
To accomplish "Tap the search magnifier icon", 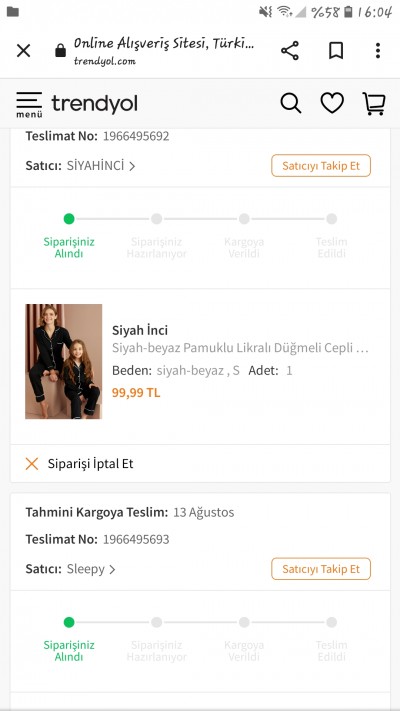I will pos(291,103).
